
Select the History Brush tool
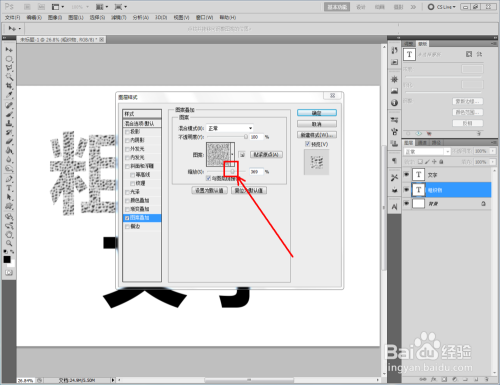click(x=9, y=133)
